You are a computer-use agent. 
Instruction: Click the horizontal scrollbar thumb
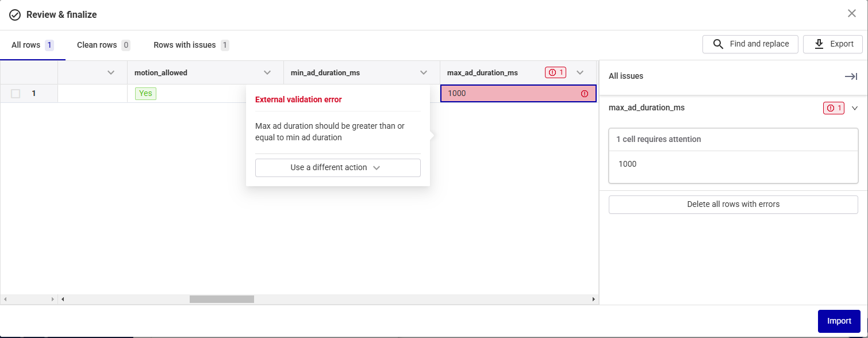click(x=221, y=299)
